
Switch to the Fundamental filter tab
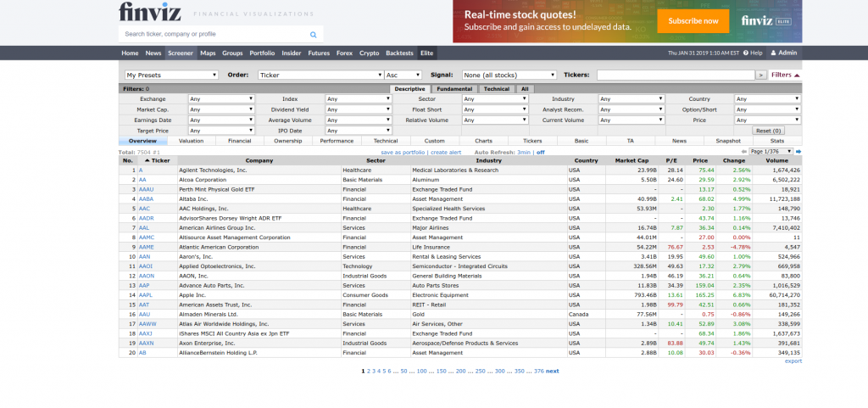(x=454, y=88)
